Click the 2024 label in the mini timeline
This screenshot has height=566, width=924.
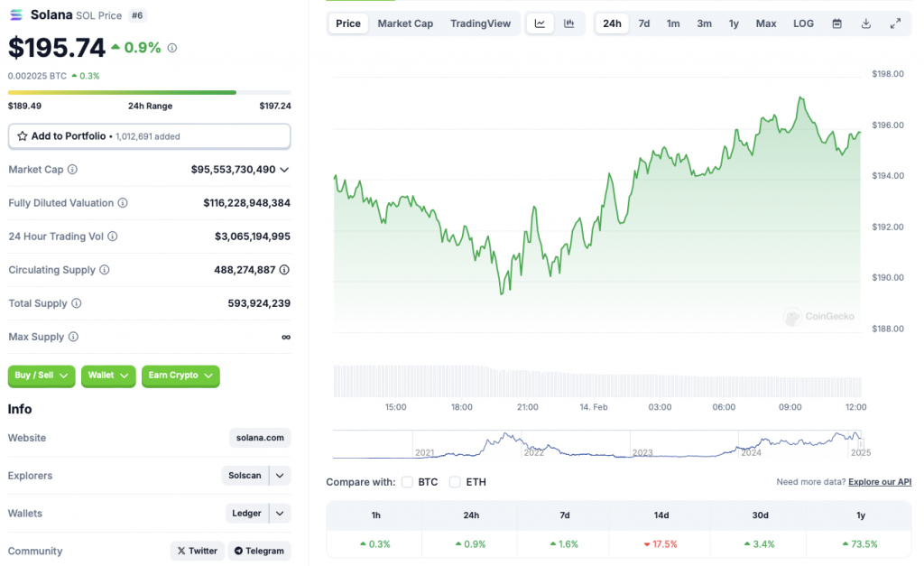tap(751, 453)
